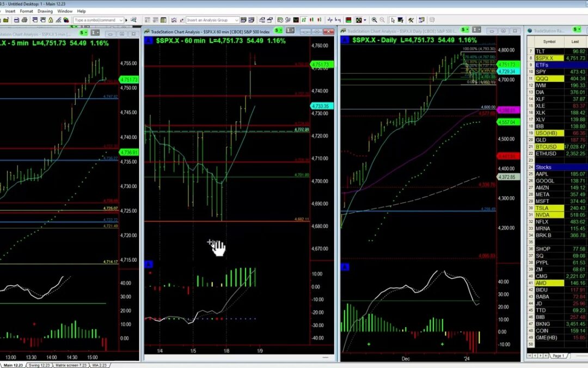Click the red and green color bars icon
The image size is (588, 368).
tap(348, 20)
